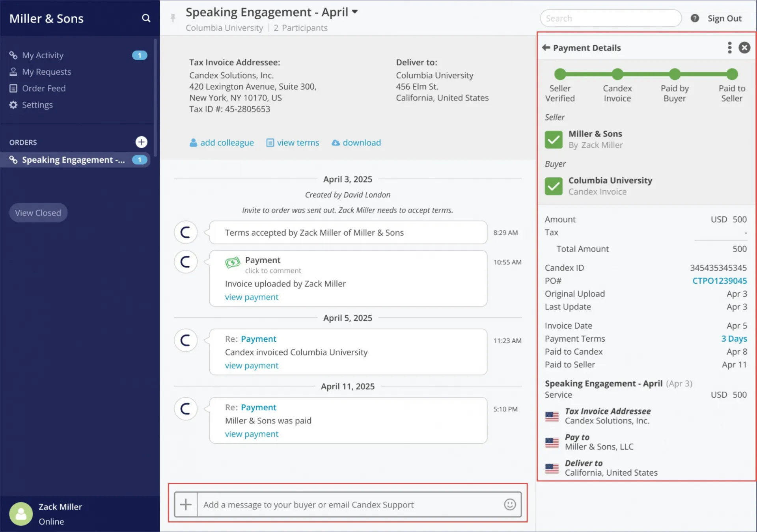Click the Candex avatar beside Candex invoiced message

pyautogui.click(x=186, y=340)
